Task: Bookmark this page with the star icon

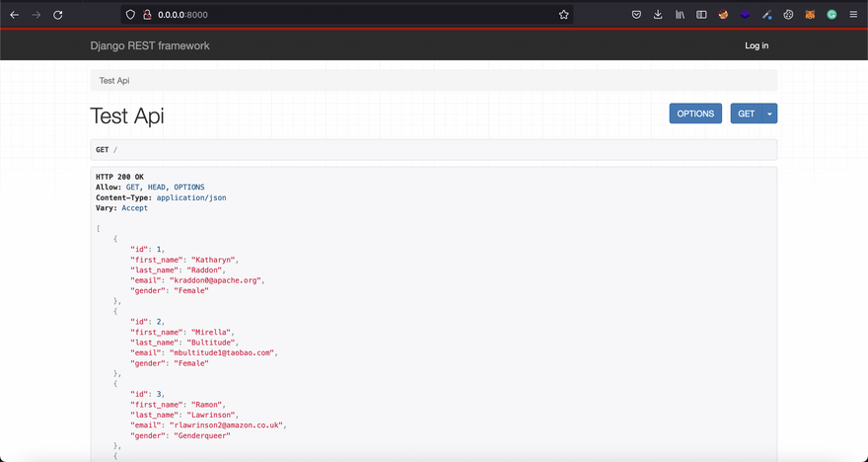Action: pyautogui.click(x=564, y=15)
